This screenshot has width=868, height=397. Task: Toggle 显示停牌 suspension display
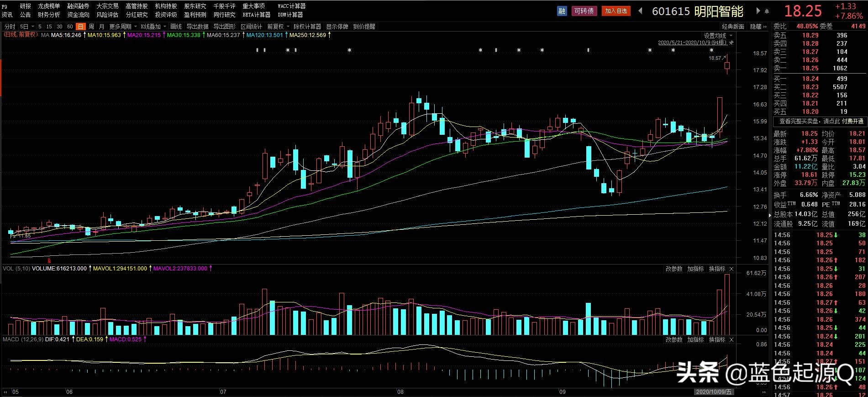[x=337, y=26]
